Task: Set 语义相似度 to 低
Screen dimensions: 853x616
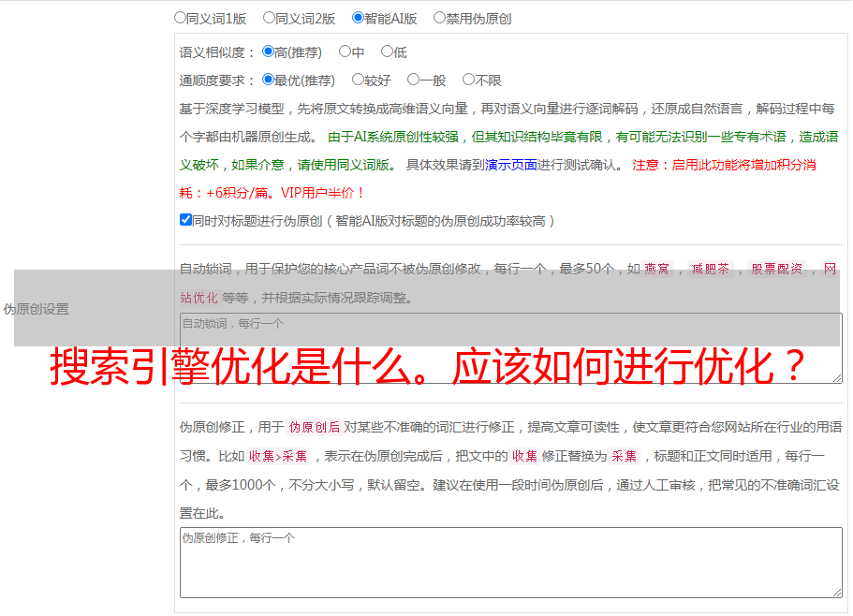Action: 387,51
